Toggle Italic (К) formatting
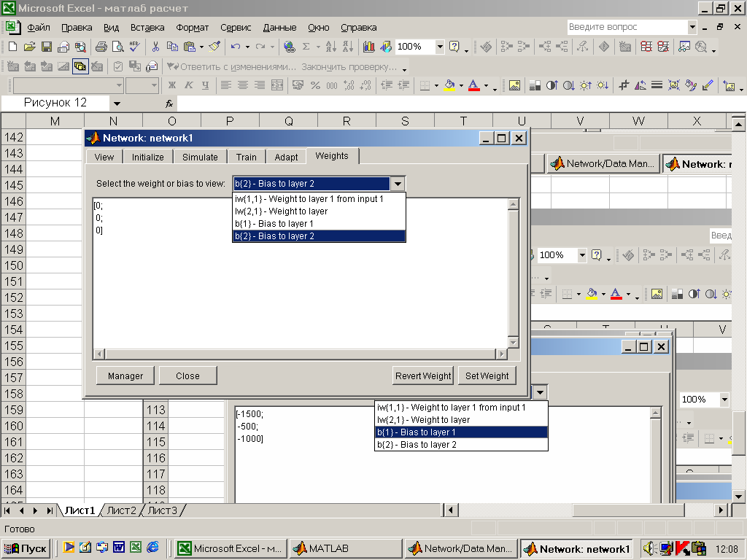The height and width of the screenshot is (560, 747). tap(189, 86)
